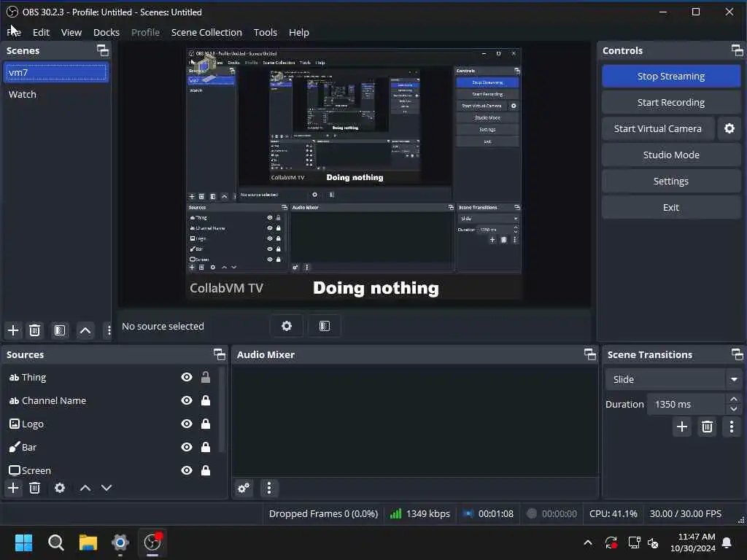Open the Scene Collection menu
The height and width of the screenshot is (560, 747).
pyautogui.click(x=206, y=32)
